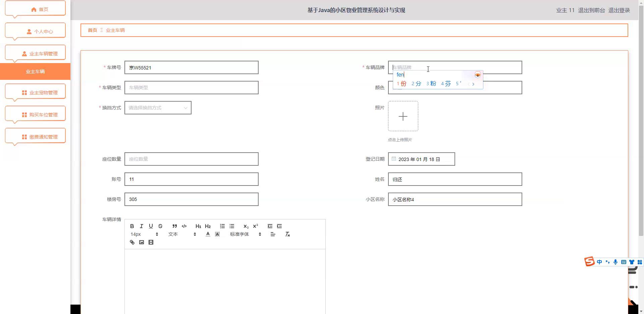The image size is (644, 314).
Task: Apply Heading 1 style
Action: coord(198,226)
